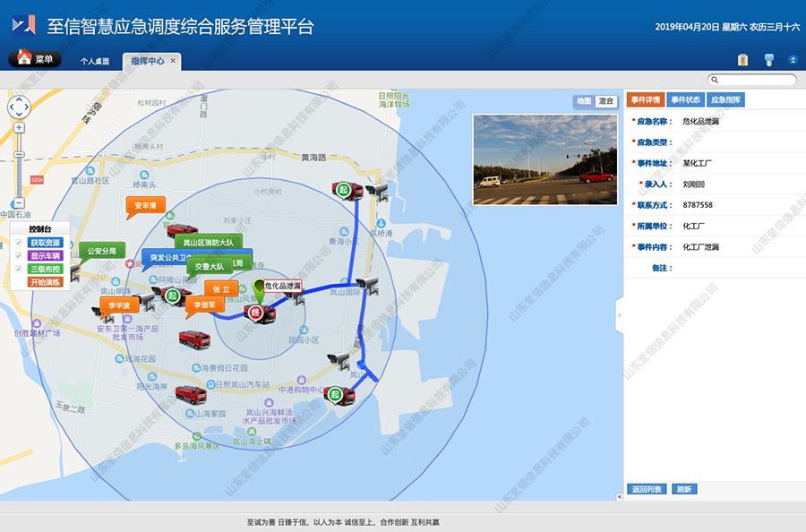
Task: Zoom out with the bottom minus button
Action: click(x=19, y=203)
